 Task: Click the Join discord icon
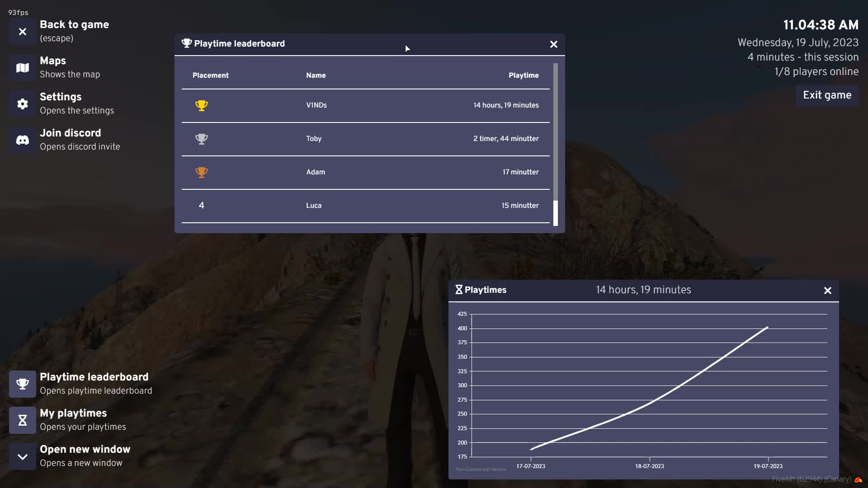(x=22, y=140)
